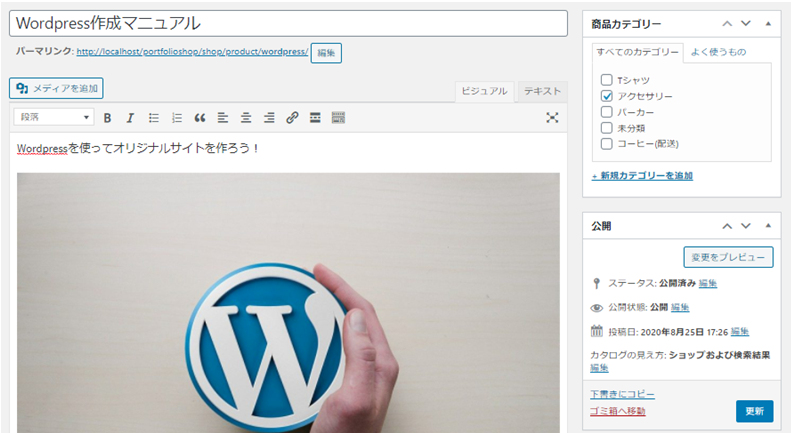Edit the ステータス value

pos(708,283)
